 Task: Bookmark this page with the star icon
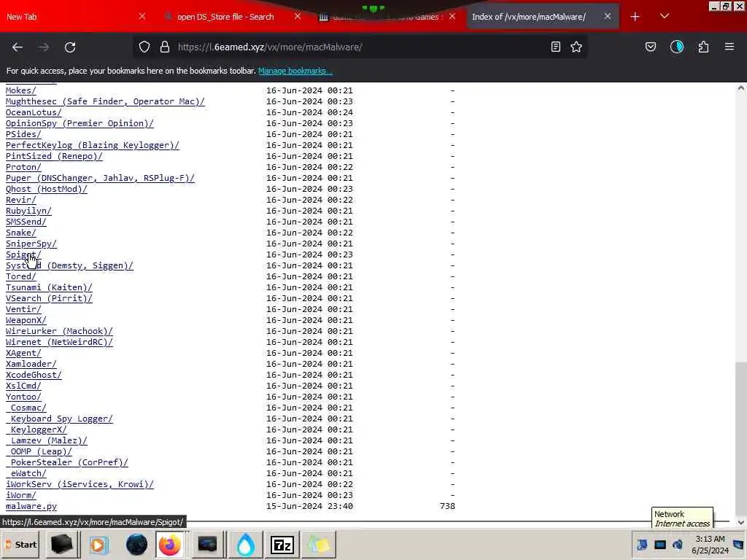[576, 47]
